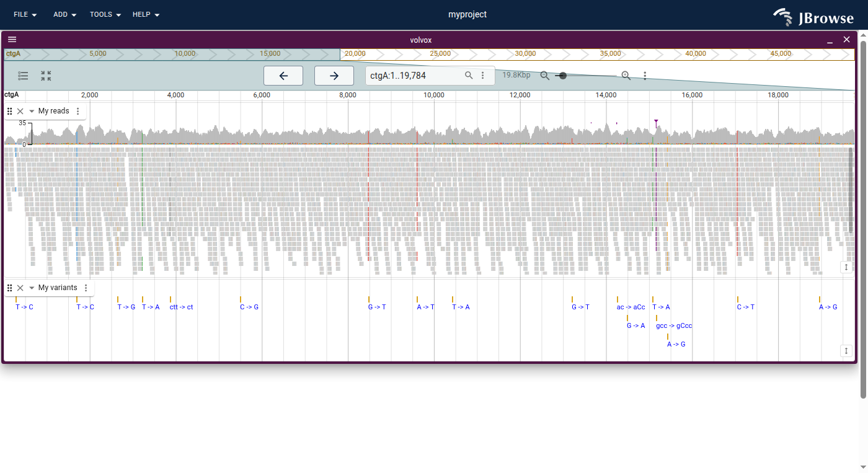Click the purple insertion marker in coverage
This screenshot has width=868, height=473.
[x=656, y=123]
